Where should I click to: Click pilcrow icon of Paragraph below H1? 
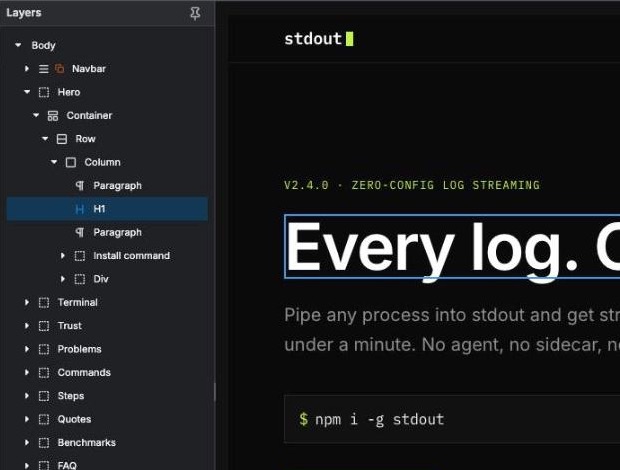pyautogui.click(x=80, y=232)
